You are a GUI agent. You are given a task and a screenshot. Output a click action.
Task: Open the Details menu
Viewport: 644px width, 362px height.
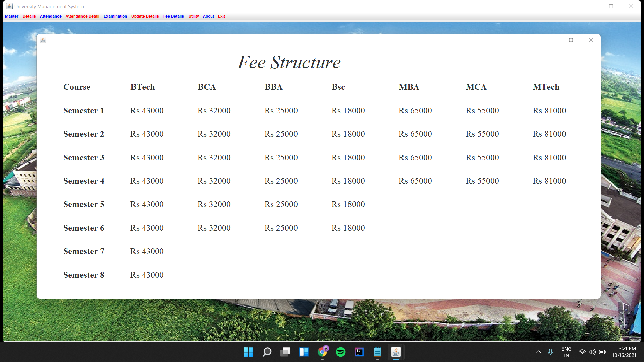click(29, 16)
